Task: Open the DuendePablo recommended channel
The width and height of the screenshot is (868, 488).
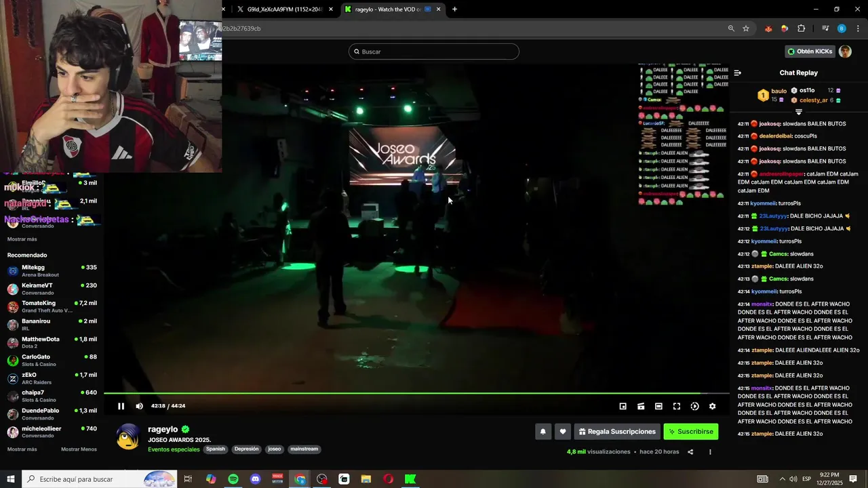Action: coord(52,414)
